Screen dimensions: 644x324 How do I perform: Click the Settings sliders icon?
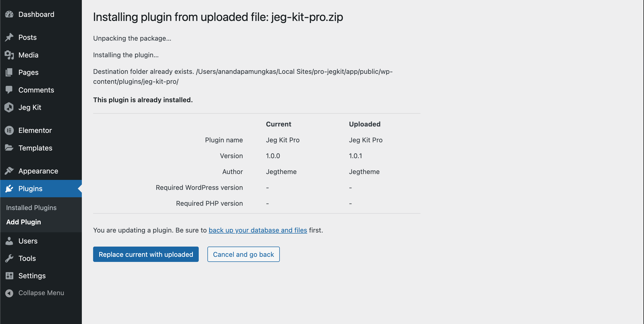[x=9, y=276]
